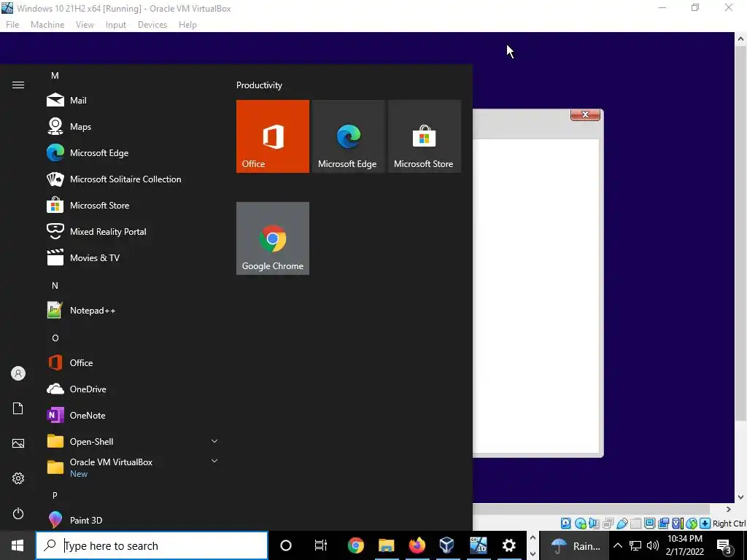The width and height of the screenshot is (747, 560).
Task: Open Settings gear in the Start sidebar
Action: pos(18,478)
